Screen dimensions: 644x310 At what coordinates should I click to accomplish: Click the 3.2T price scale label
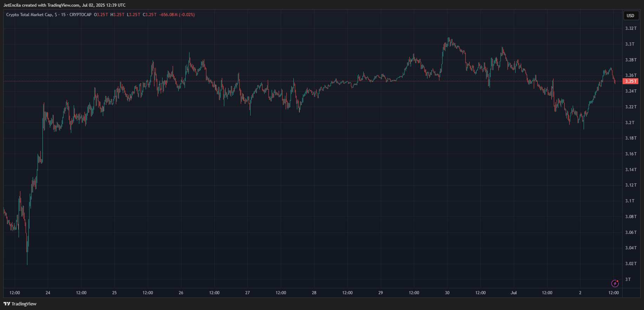coord(630,123)
